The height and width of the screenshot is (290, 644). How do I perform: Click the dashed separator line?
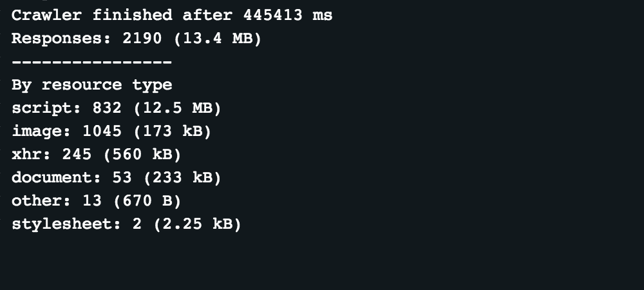91,62
